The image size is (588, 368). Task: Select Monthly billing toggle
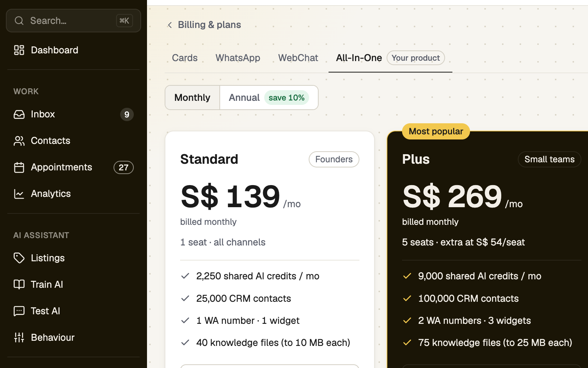(193, 98)
